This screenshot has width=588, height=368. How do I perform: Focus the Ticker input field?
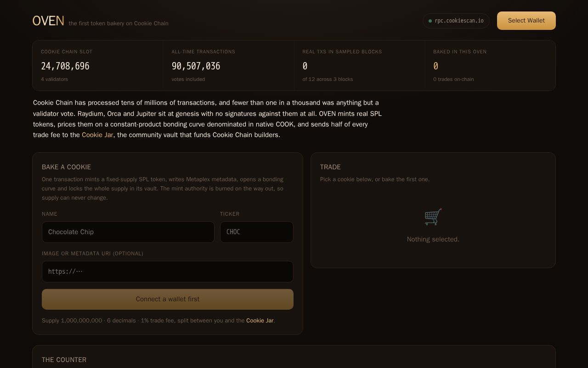[256, 232]
